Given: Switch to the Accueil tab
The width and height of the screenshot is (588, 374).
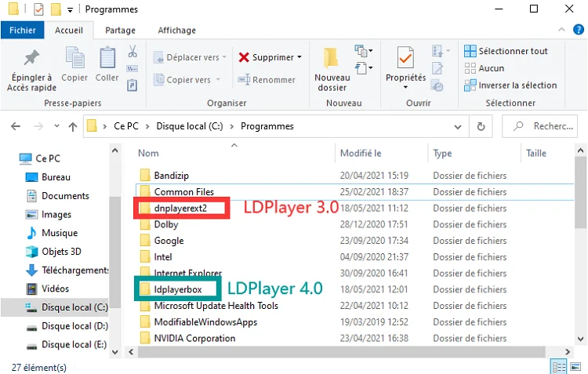Looking at the screenshot, I should point(69,30).
